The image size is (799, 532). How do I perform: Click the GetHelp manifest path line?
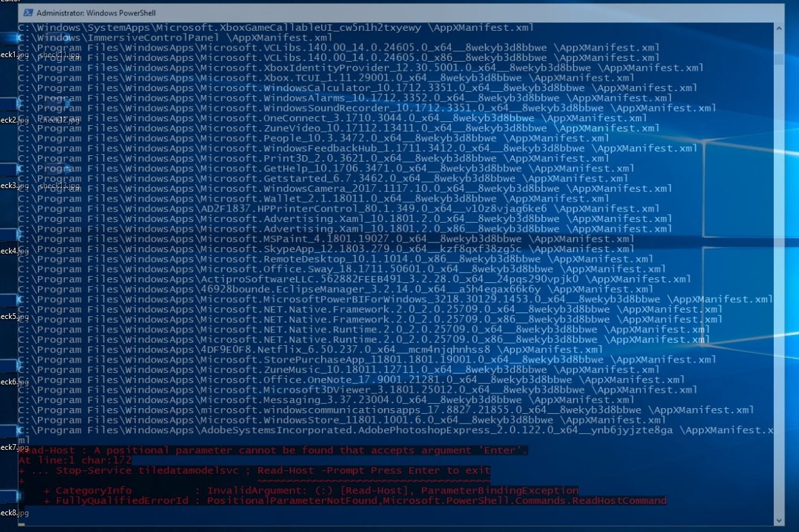(326, 168)
